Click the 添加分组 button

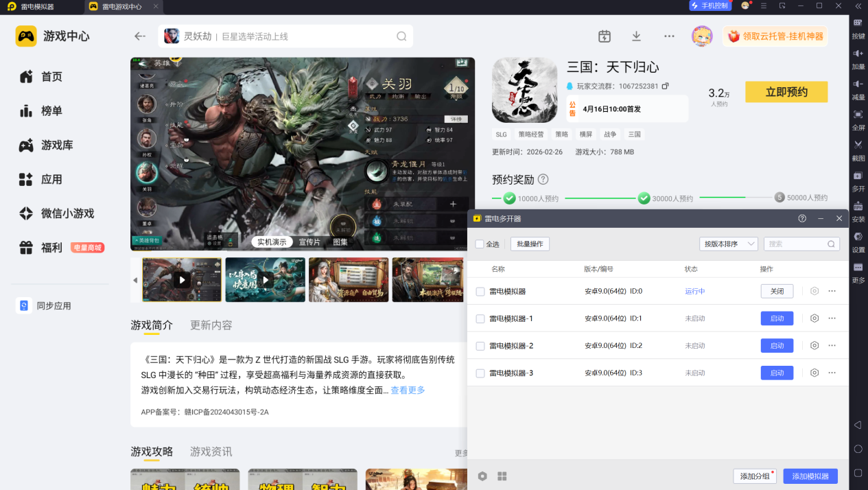[754, 476]
